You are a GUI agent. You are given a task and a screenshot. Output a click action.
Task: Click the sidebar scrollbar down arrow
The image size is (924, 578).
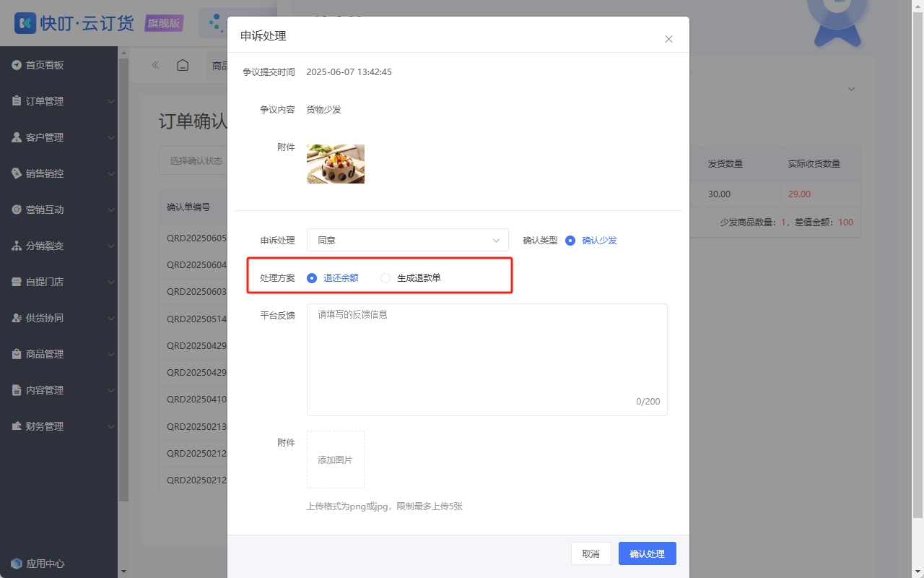[x=123, y=572]
